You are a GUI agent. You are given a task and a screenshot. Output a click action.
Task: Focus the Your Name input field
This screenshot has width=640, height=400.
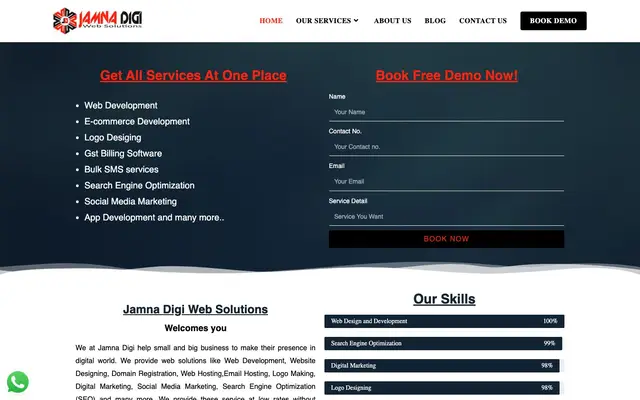tap(447, 112)
